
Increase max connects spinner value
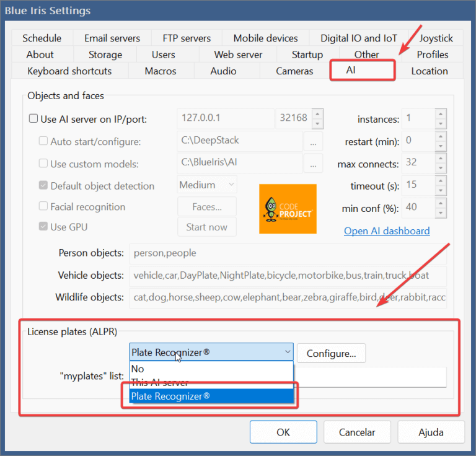[x=441, y=159]
